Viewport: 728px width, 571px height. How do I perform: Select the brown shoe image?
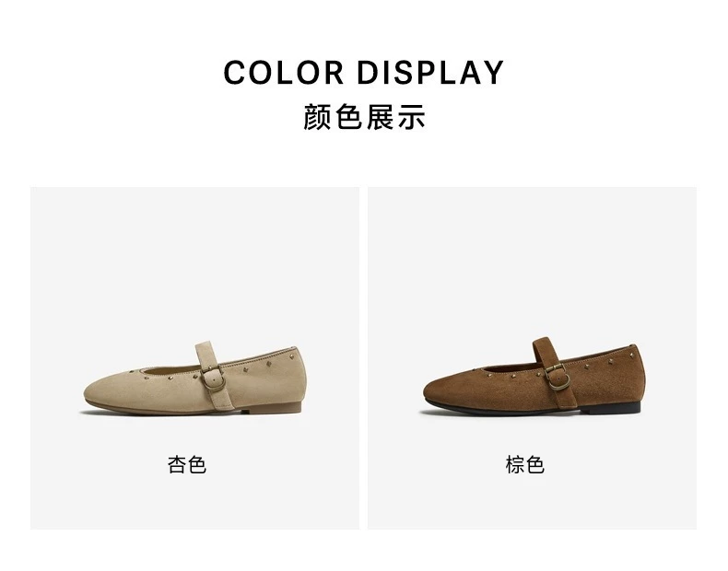coord(533,377)
